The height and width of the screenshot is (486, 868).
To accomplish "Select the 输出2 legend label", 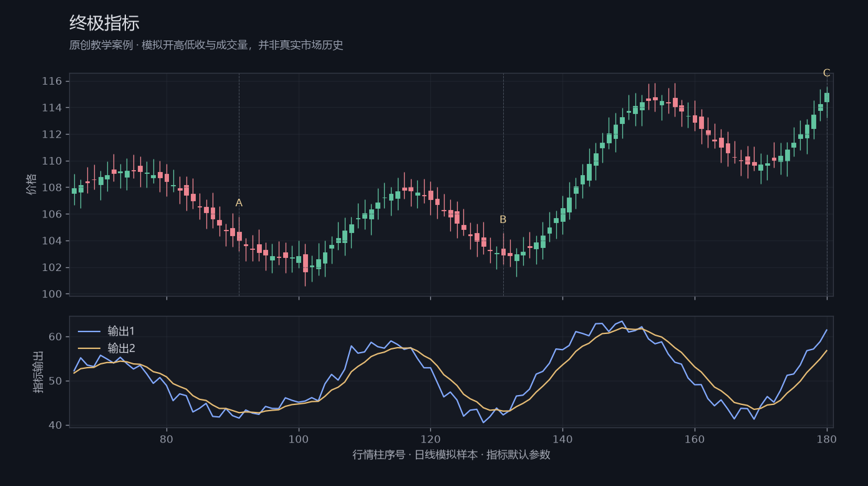I will pos(121,348).
